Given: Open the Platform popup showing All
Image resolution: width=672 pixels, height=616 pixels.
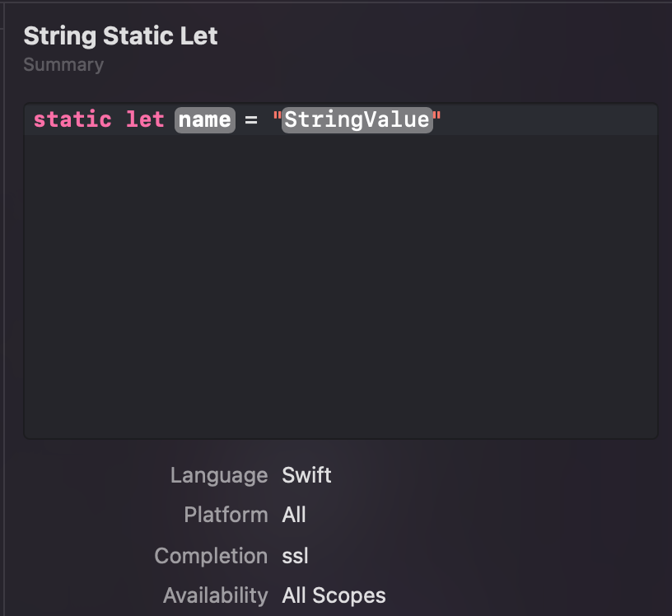Looking at the screenshot, I should pyautogui.click(x=294, y=515).
